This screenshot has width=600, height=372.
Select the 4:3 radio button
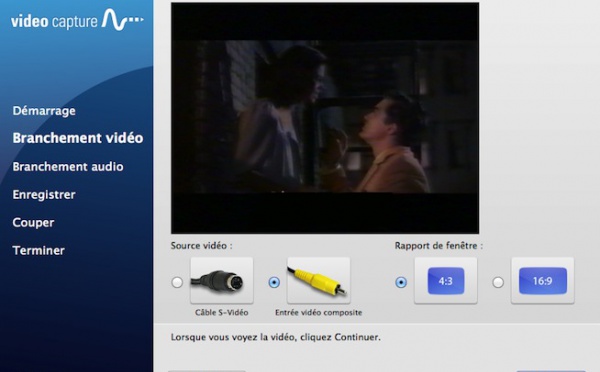coord(401,282)
